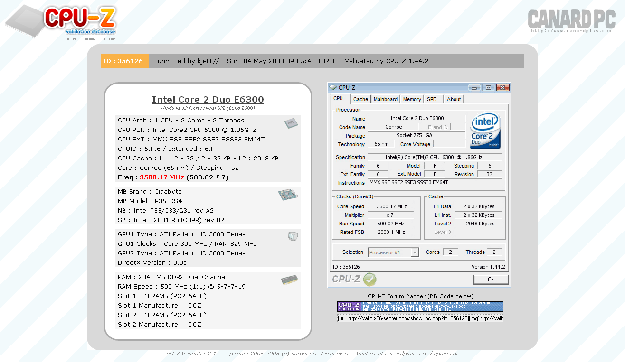Open the Canard PC logo link
The width and height of the screenshot is (625, 364).
(571, 21)
